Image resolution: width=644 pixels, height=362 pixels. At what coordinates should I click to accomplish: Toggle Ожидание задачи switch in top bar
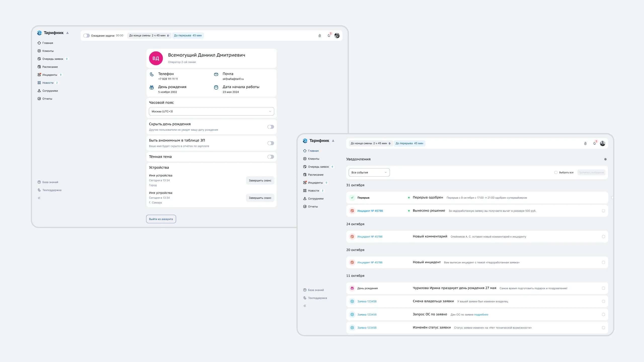87,36
